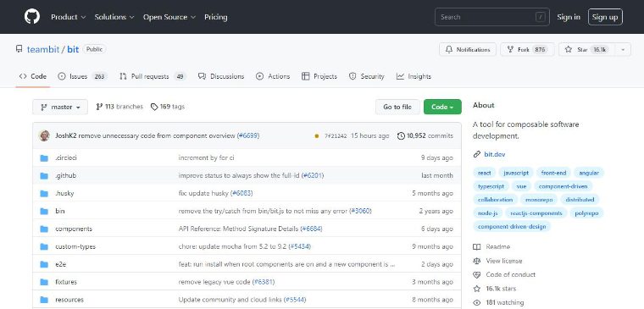Open the .circleci folder name
Screen dimensions: 644x309
click(66, 157)
